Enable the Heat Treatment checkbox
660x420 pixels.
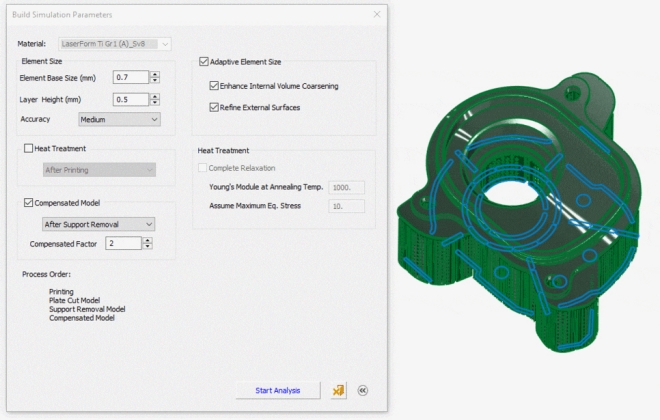click(x=28, y=148)
